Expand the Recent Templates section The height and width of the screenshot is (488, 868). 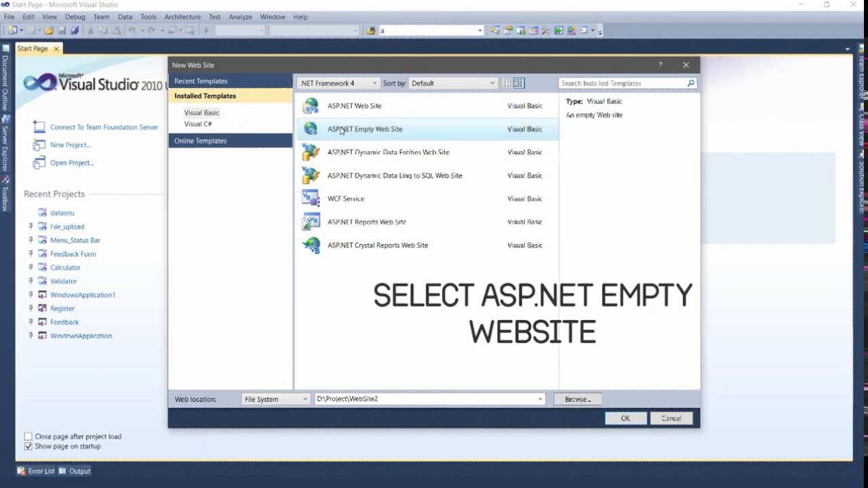click(x=231, y=81)
